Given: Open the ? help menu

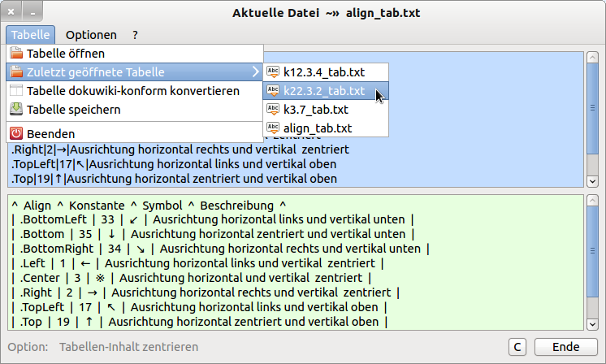Looking at the screenshot, I should click(136, 35).
